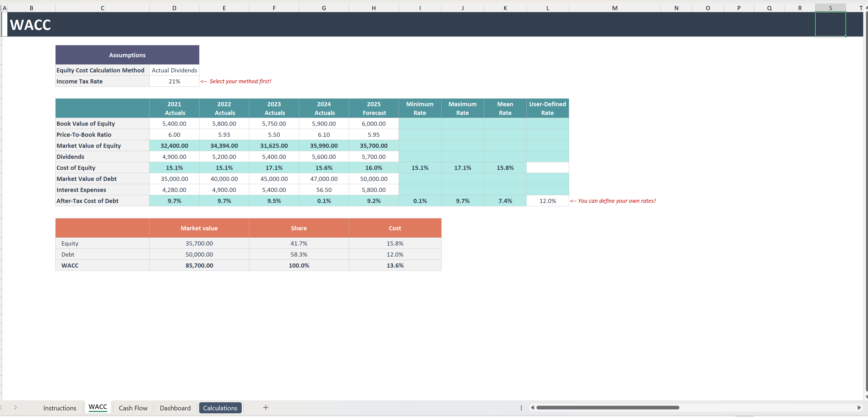Add a new worksheet using the plus icon
Image resolution: width=868 pixels, height=417 pixels.
point(266,408)
